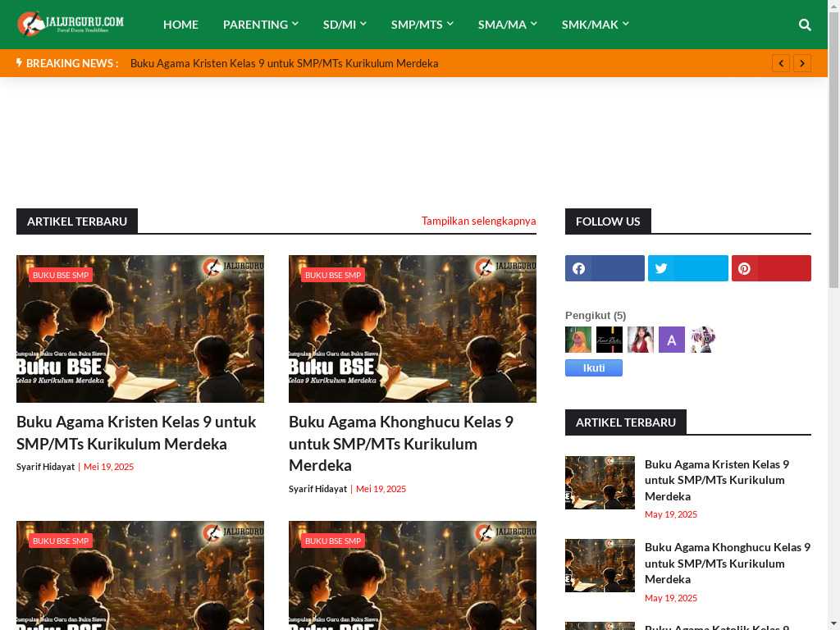Open main article title Buku Agama Khonghucu Kelas 9
Image resolution: width=840 pixels, height=630 pixels.
tap(400, 444)
